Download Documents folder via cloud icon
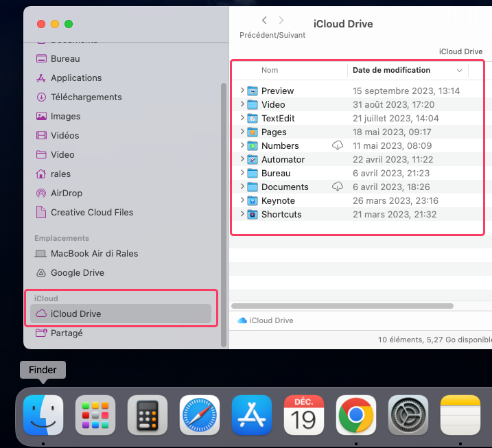This screenshot has height=448, width=492. point(338,187)
